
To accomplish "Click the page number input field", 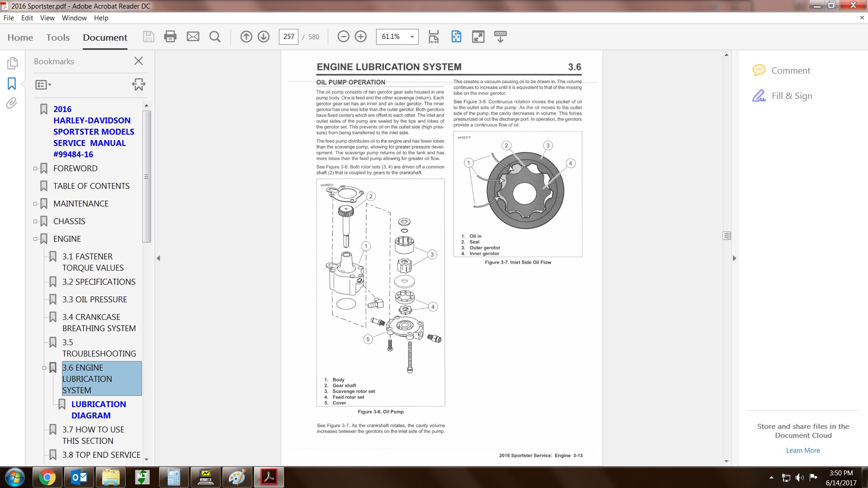I will (x=288, y=37).
